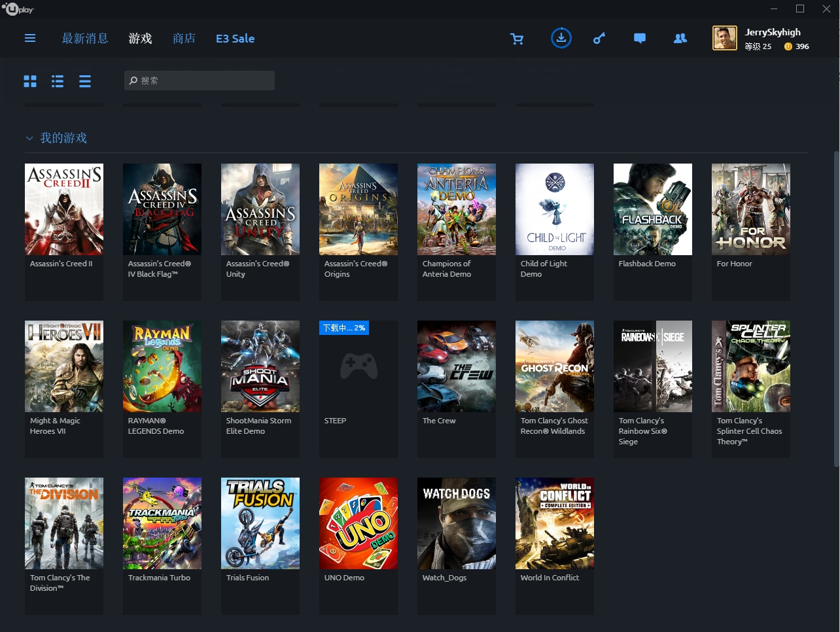Screen dimensions: 840x632
Task: Select the 游戏 tab
Action: point(140,39)
